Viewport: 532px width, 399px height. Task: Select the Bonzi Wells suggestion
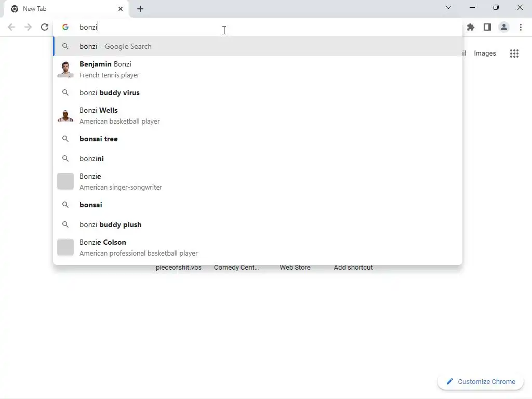[258, 116]
